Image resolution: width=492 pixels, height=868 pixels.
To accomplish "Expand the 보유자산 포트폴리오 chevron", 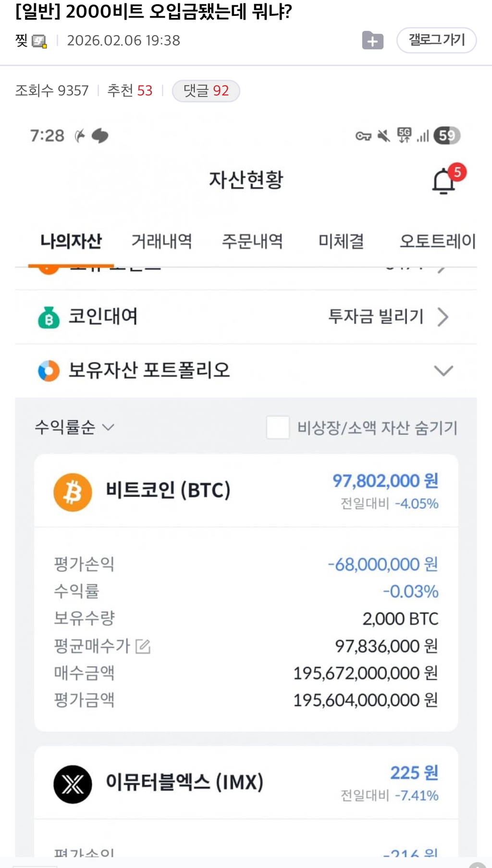I will click(443, 371).
